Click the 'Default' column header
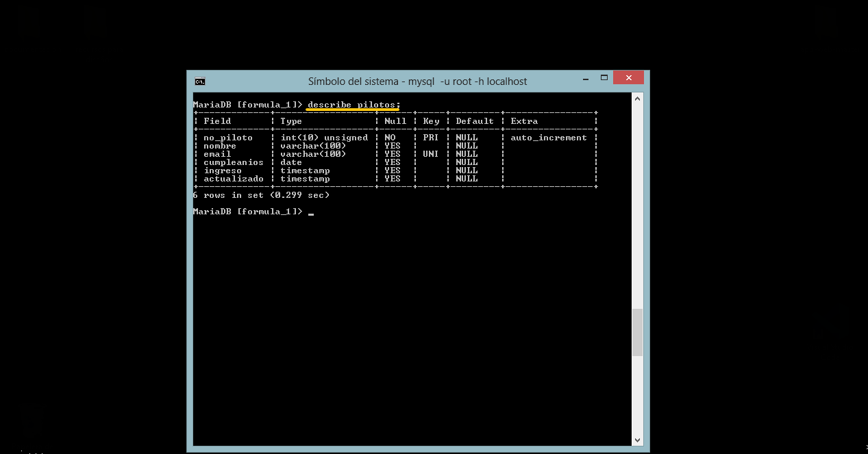868x454 pixels. point(475,121)
